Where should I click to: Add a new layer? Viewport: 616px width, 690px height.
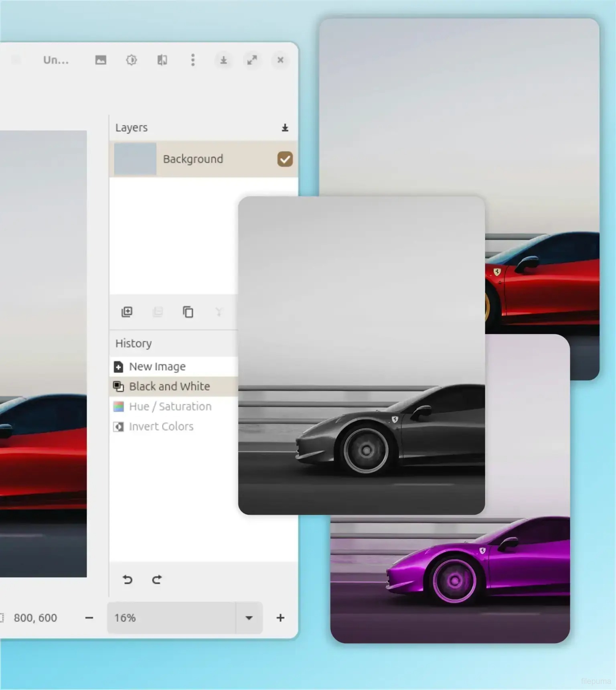[x=127, y=312]
